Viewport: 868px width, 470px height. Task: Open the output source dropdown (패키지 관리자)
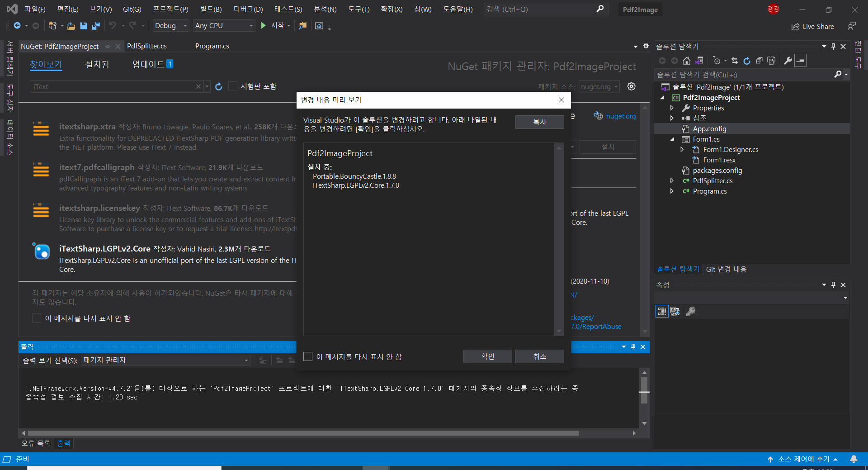pyautogui.click(x=165, y=360)
